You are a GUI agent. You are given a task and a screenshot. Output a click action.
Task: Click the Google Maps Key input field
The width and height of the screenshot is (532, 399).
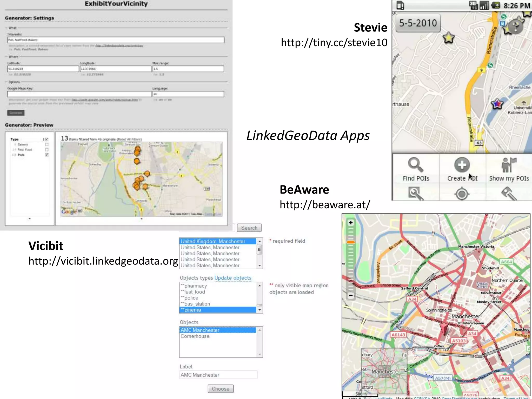click(x=79, y=94)
